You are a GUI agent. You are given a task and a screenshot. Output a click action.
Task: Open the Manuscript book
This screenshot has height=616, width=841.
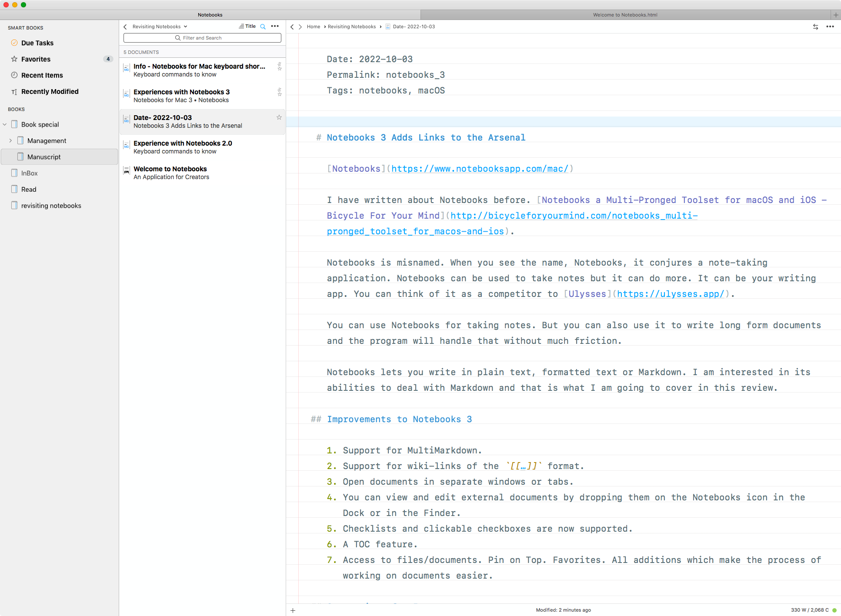click(59, 157)
